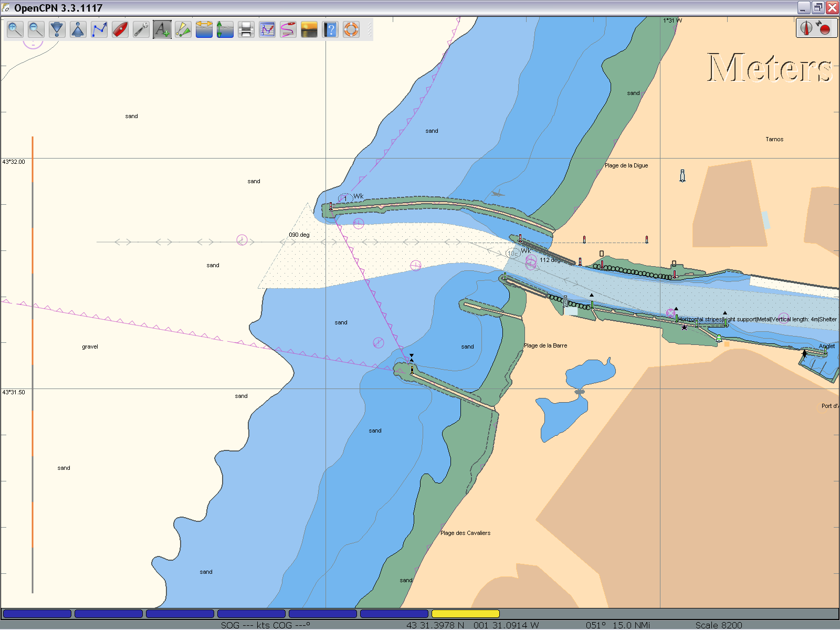Viewport: 840px width, 630px height.
Task: Click the Zoom In magnifier tool
Action: 15,29
